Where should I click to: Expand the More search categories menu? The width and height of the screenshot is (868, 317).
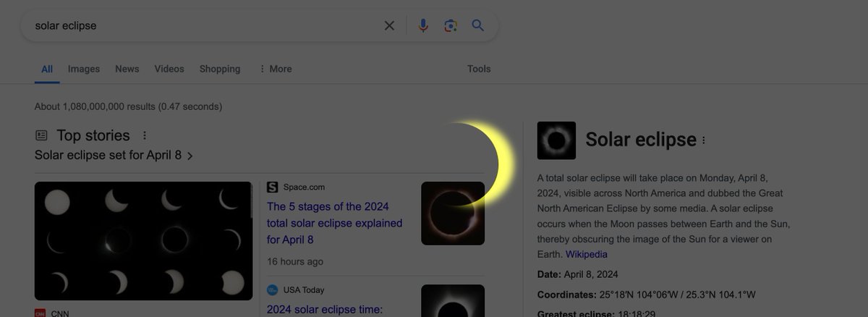pyautogui.click(x=276, y=69)
